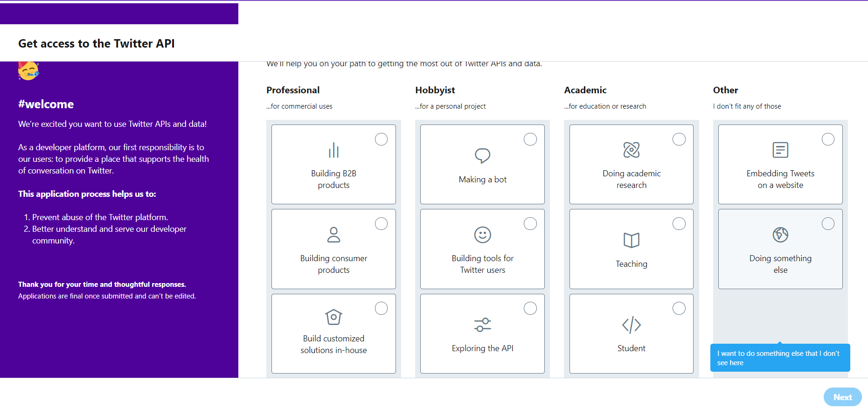The height and width of the screenshot is (409, 868).
Task: Click the open book icon on Teaching
Action: pos(632,240)
